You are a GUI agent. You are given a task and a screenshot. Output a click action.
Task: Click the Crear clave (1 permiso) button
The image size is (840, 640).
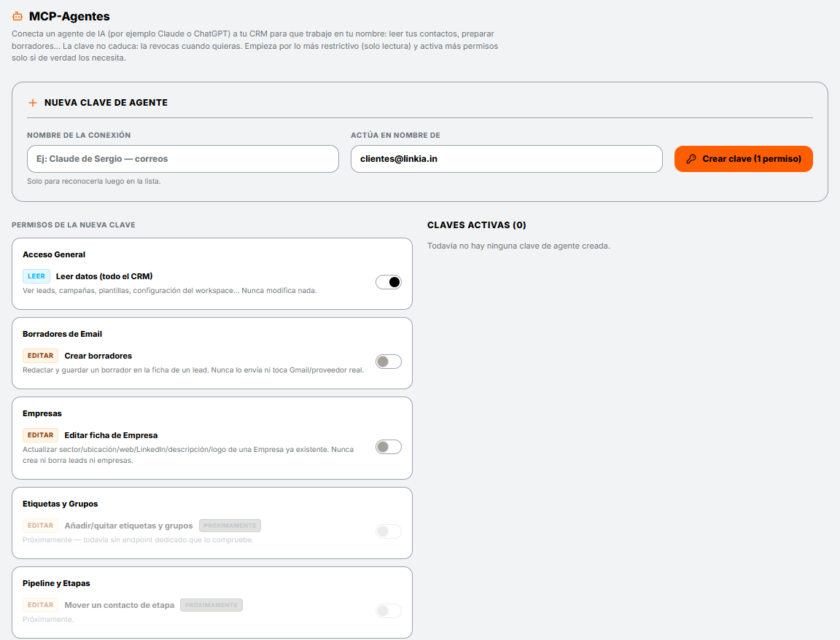[x=743, y=159]
